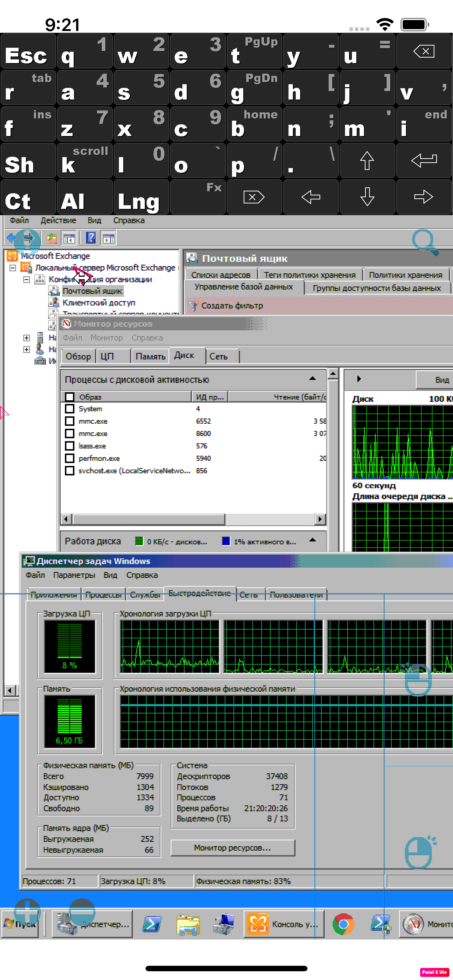Tap the backspace key icon on keyboard

(424, 51)
